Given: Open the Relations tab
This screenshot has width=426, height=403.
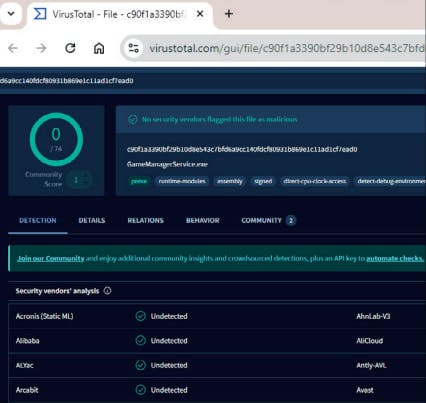Looking at the screenshot, I should click(145, 220).
